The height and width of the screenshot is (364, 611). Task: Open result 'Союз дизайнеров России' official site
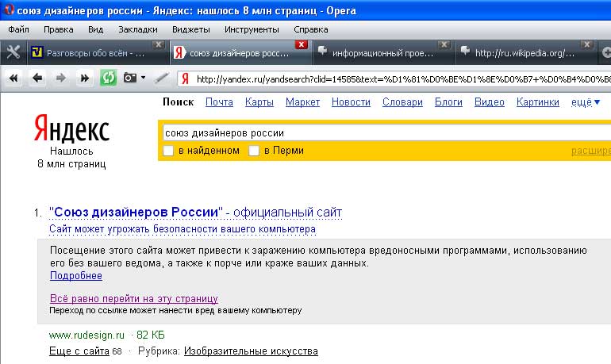coord(196,213)
